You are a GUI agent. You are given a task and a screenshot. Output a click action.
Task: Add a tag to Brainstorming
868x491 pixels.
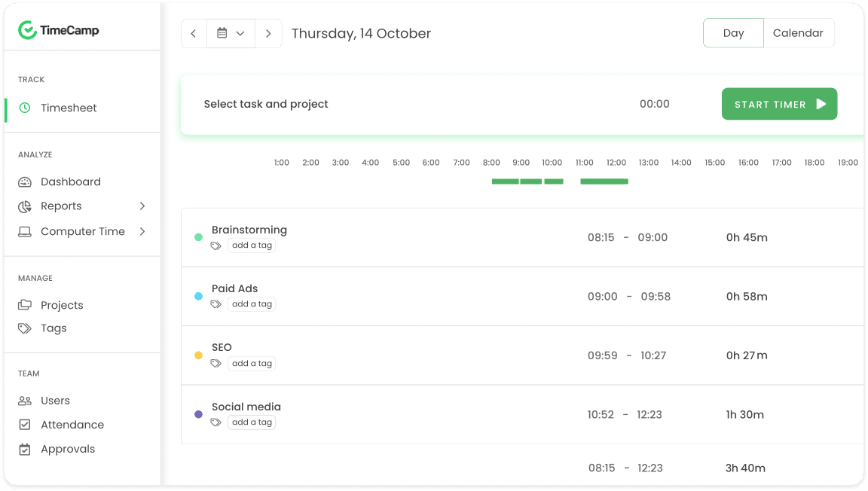[252, 245]
